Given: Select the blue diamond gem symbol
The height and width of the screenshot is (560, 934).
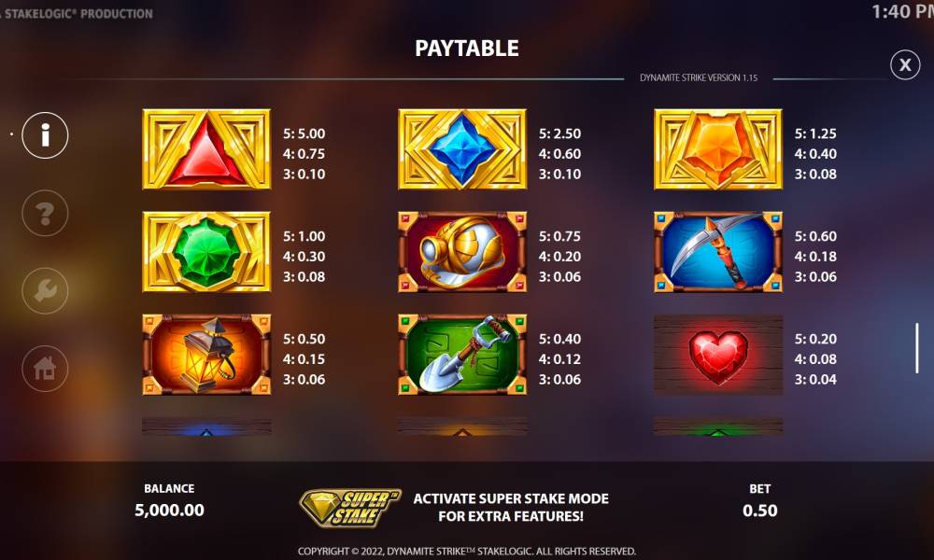Looking at the screenshot, I should tap(462, 148).
